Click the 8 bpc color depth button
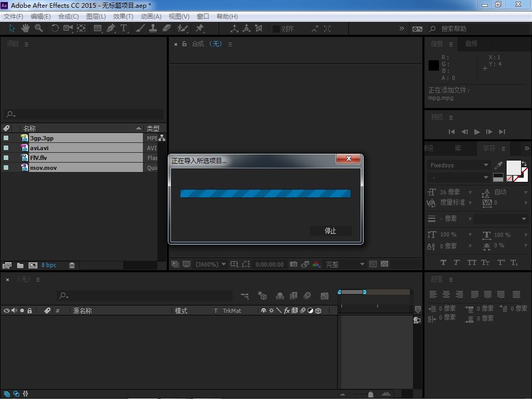 point(49,265)
